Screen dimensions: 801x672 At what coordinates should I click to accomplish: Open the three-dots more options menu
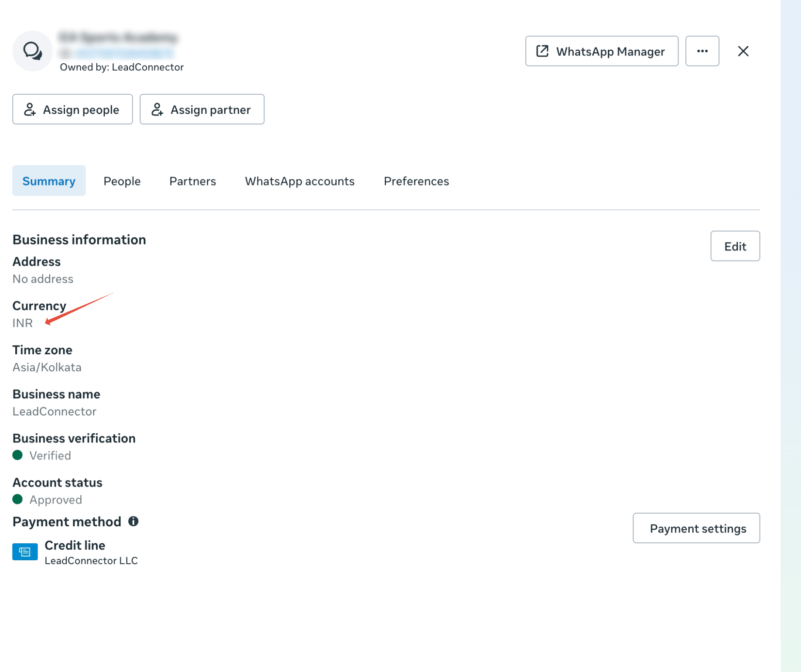click(x=702, y=51)
